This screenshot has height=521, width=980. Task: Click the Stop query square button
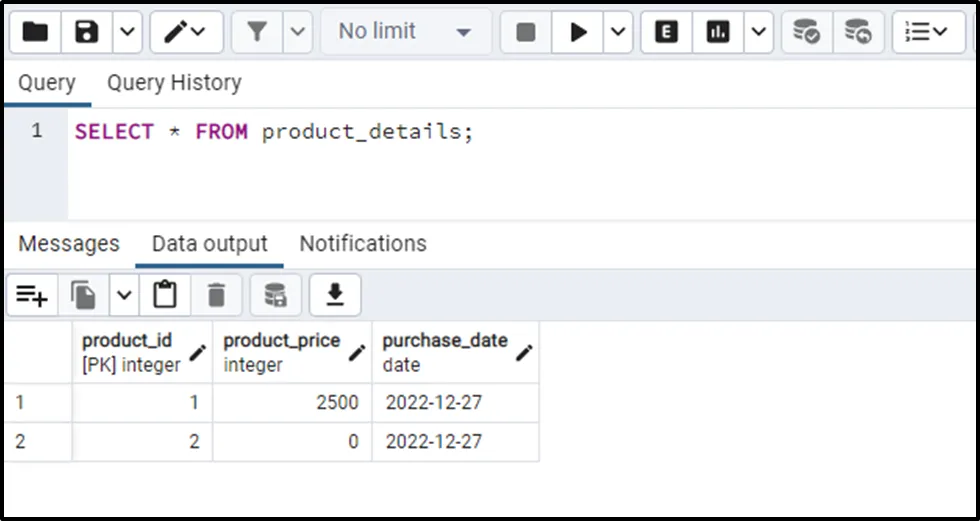pyautogui.click(x=526, y=32)
